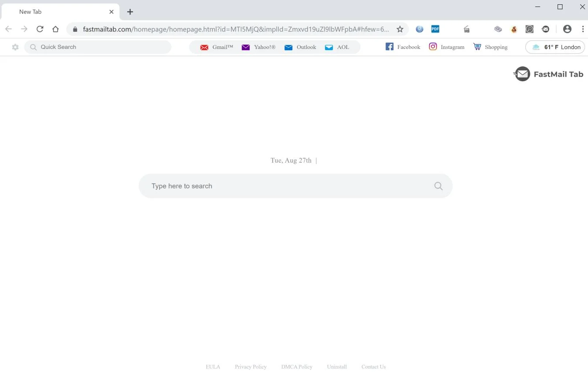Screen dimensions: 588x377
Task: Open the Outlook mail shortcut
Action: tap(300, 47)
